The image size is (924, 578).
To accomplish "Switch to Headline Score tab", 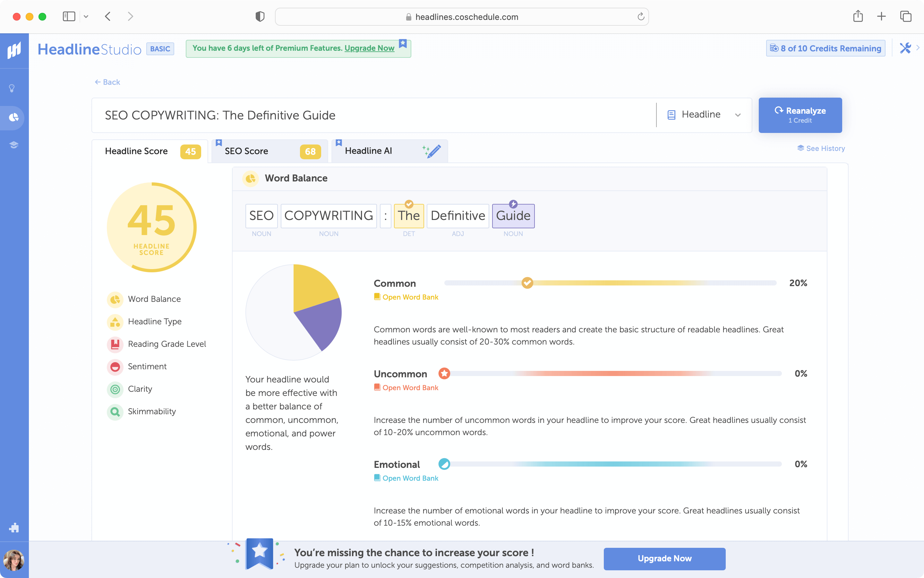I will 150,151.
